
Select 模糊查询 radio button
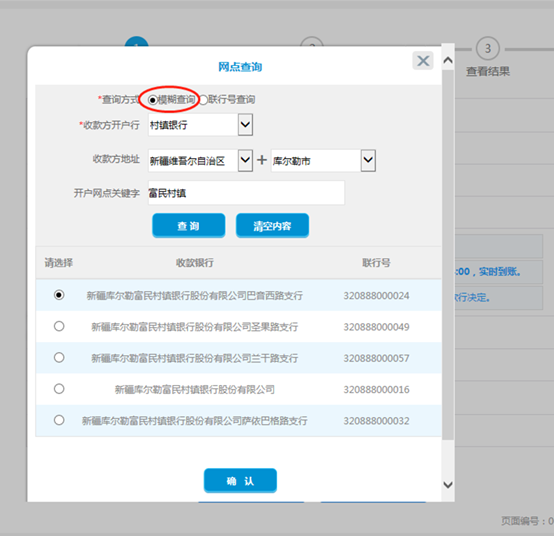[x=153, y=100]
